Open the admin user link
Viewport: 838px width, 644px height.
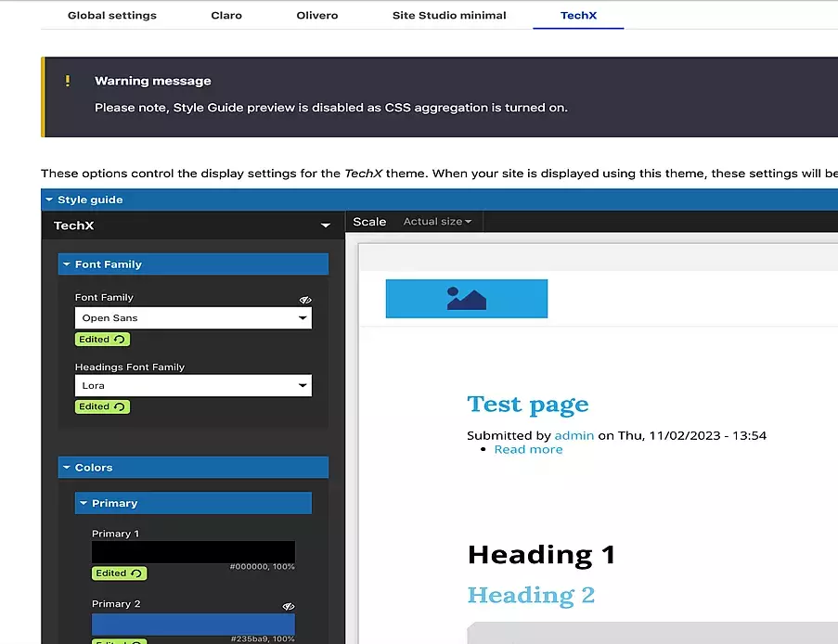[x=574, y=435]
